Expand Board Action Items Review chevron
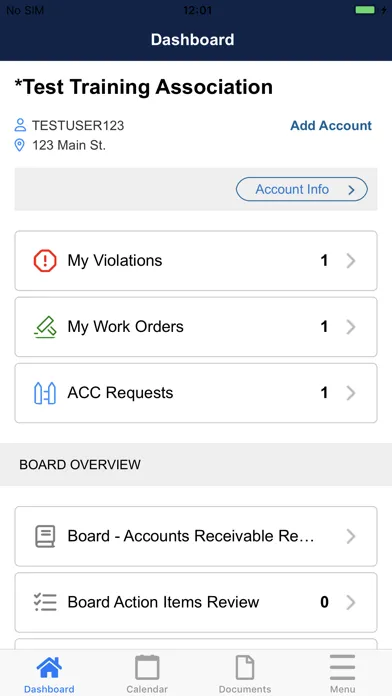The width and height of the screenshot is (392, 696). click(x=351, y=602)
